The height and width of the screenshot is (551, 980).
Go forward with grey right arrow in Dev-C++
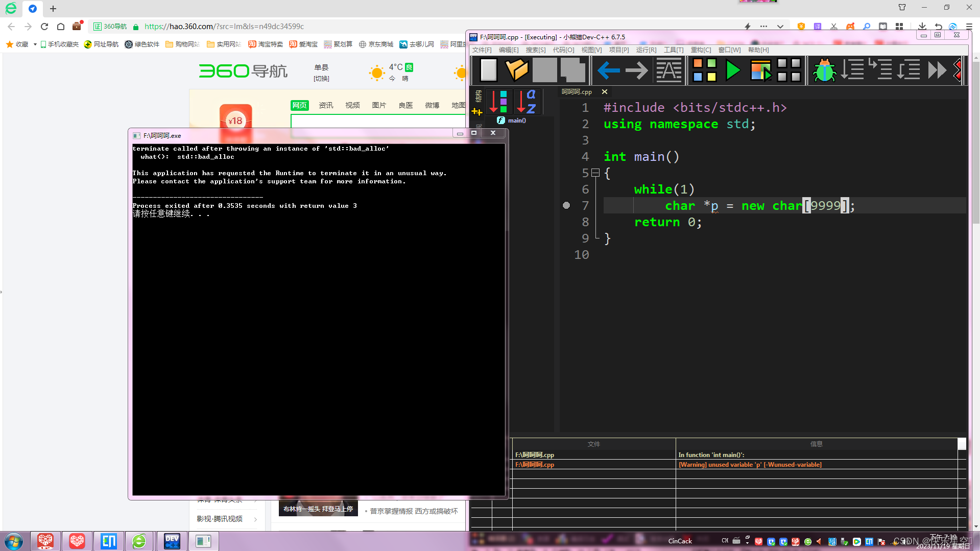point(636,70)
